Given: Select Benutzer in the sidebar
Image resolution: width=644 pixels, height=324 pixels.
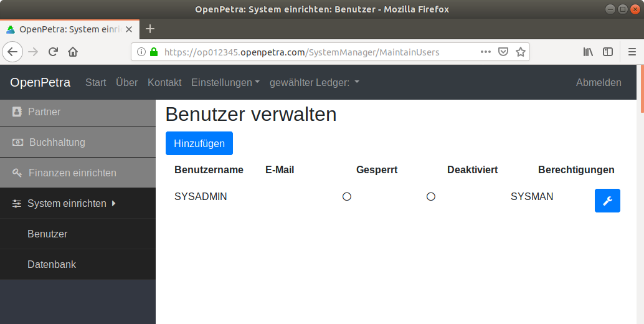Looking at the screenshot, I should coord(78,234).
